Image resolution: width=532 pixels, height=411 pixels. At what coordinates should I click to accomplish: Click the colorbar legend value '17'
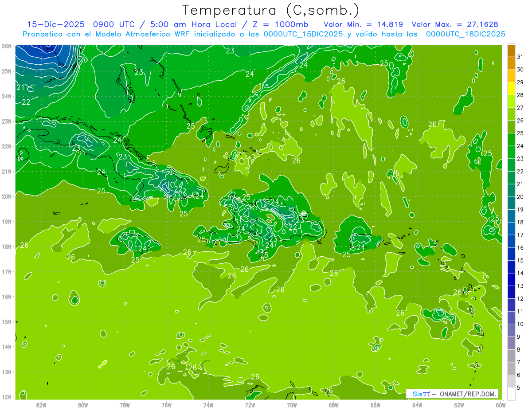[520, 235]
